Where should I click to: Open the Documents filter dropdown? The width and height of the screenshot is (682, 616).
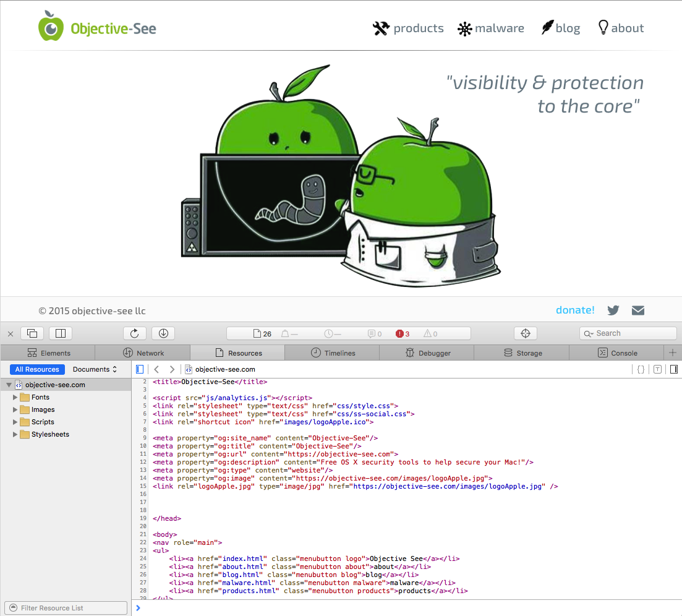click(x=95, y=369)
